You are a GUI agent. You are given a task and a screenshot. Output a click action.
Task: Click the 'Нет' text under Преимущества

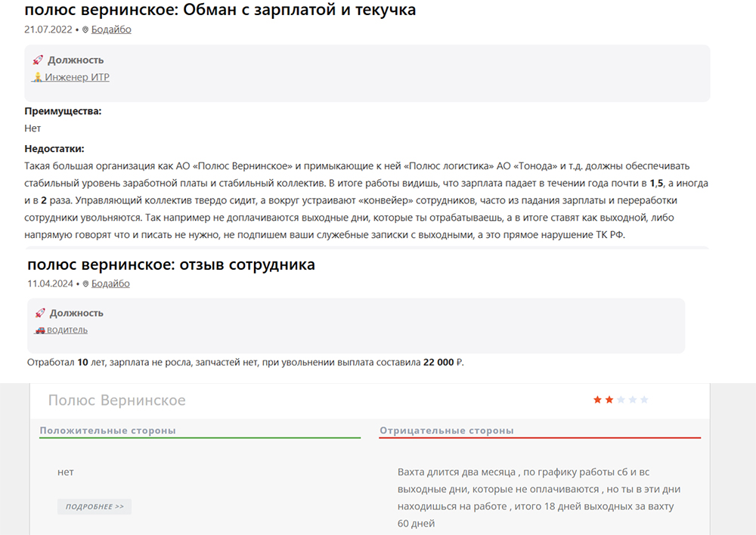[33, 128]
